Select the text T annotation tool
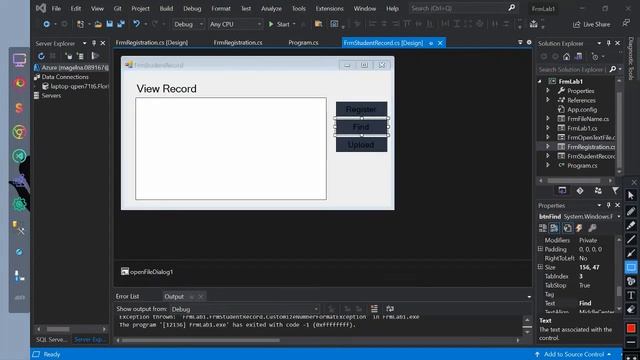 click(x=631, y=295)
